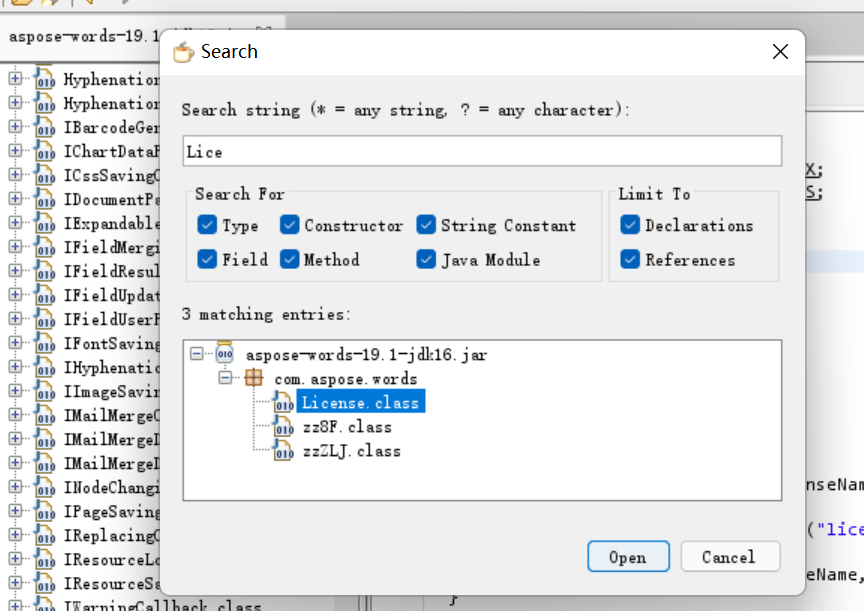The image size is (864, 611).
Task: Uncheck the Constructor checkbox
Action: 289,225
